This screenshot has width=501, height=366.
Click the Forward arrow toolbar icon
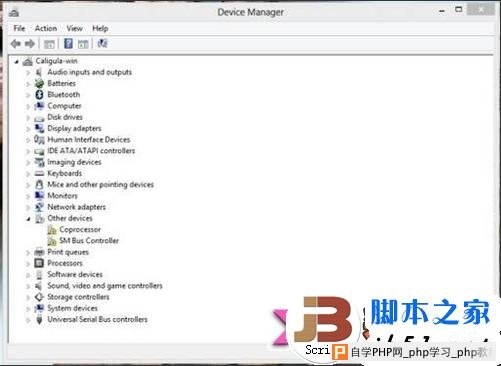pos(30,44)
